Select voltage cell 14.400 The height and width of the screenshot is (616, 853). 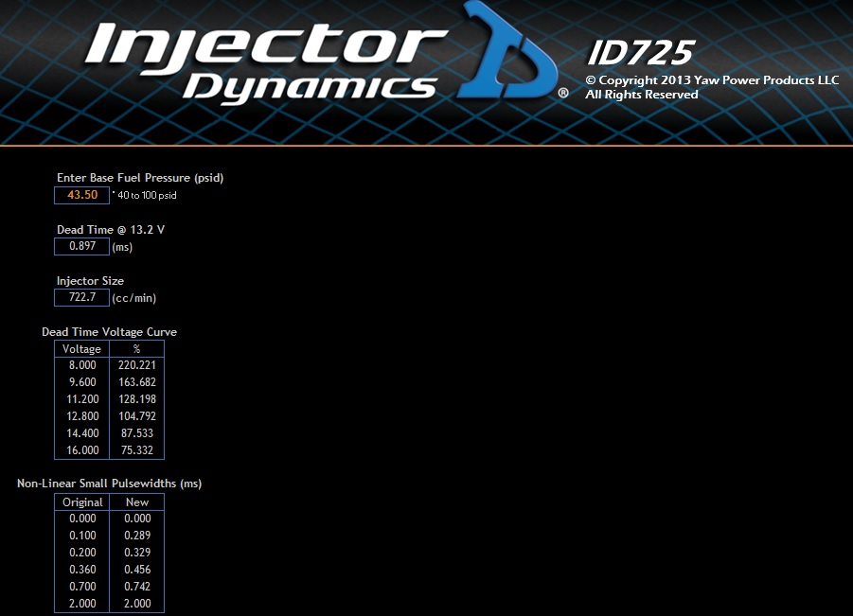pos(81,433)
